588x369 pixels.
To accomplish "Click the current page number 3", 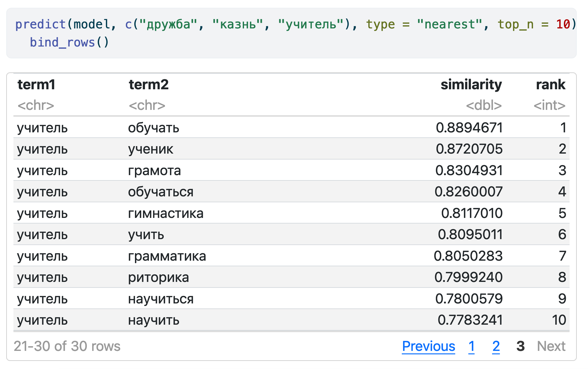I will [x=520, y=346].
